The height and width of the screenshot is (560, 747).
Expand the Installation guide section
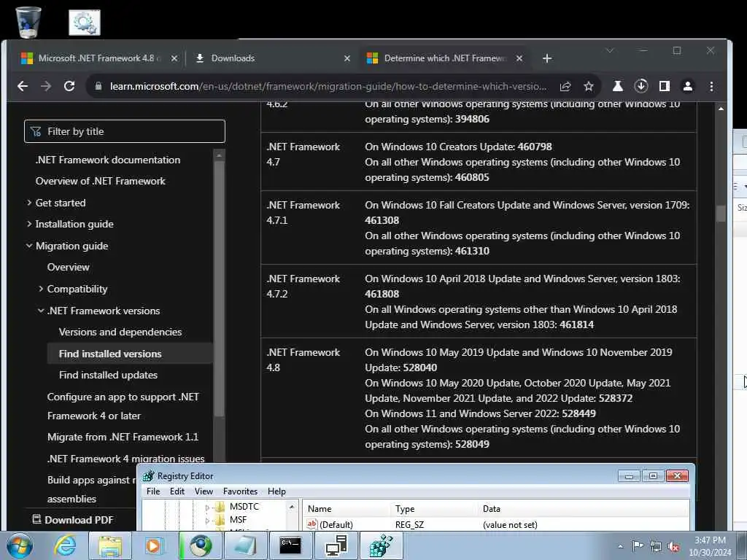(x=29, y=225)
